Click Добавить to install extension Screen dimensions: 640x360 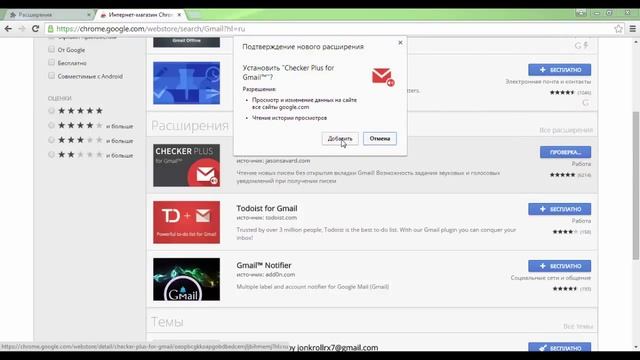(340, 138)
